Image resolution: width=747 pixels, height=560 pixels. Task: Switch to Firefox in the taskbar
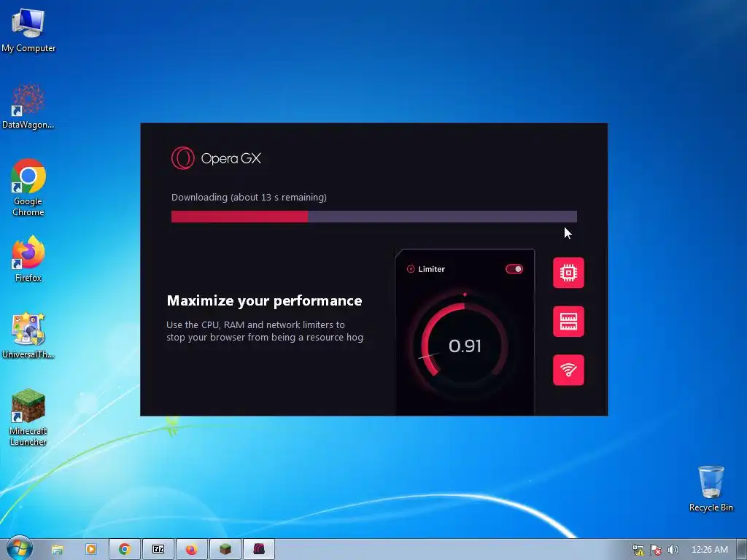tap(192, 550)
